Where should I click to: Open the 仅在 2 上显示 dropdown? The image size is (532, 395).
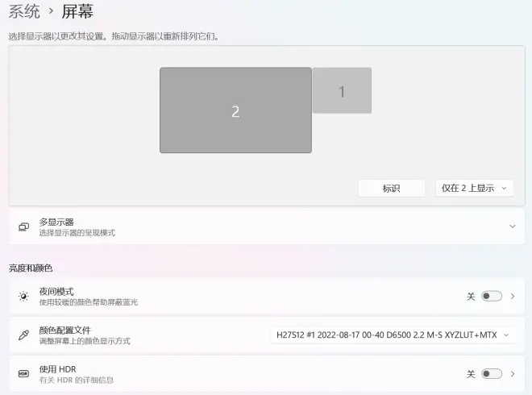[x=474, y=189]
